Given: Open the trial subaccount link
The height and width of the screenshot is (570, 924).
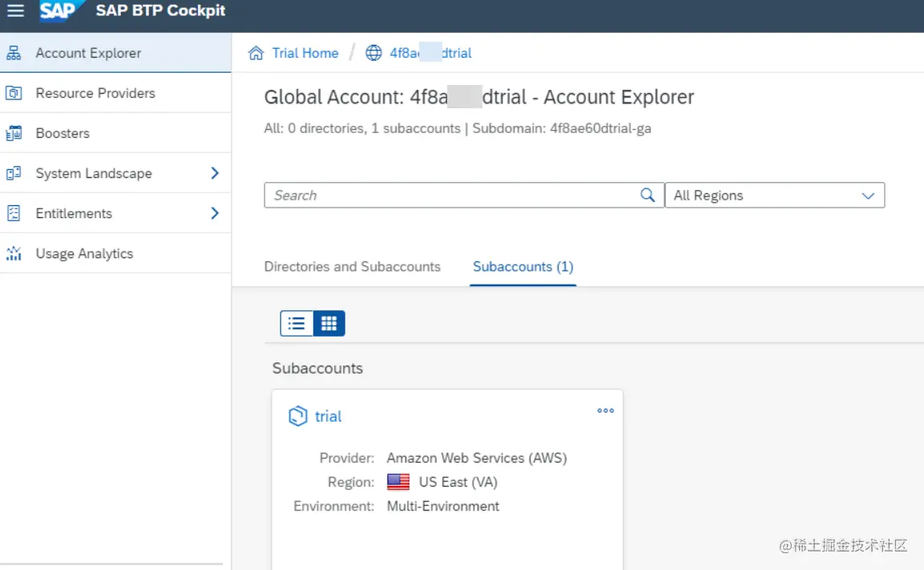Looking at the screenshot, I should point(328,416).
